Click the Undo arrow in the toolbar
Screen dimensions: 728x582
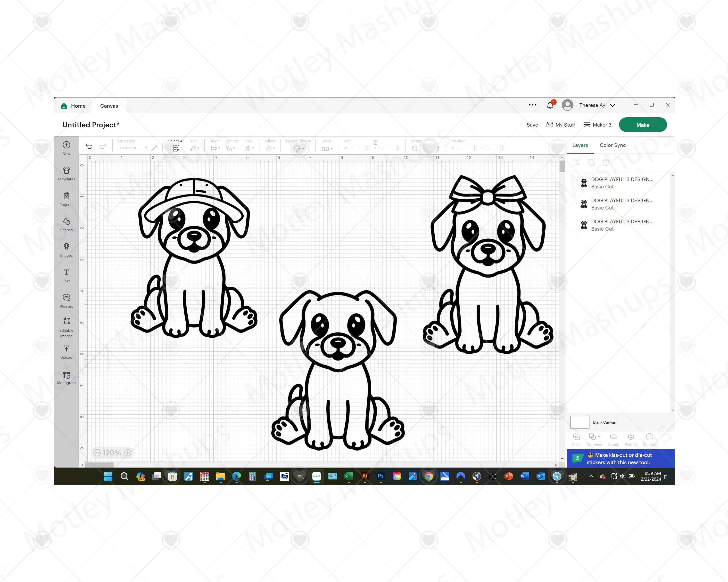pyautogui.click(x=89, y=146)
